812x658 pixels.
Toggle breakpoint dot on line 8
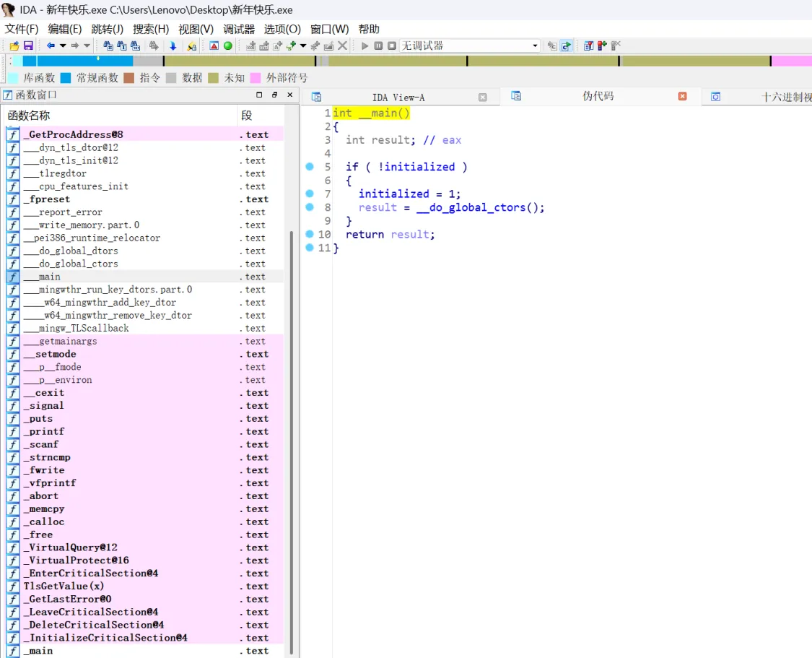[310, 207]
